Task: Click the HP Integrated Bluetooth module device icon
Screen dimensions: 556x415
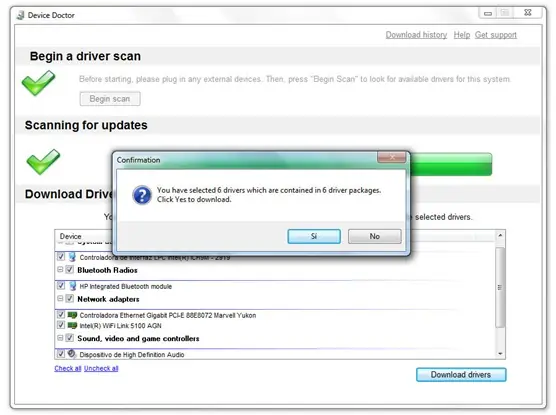Action: [73, 286]
